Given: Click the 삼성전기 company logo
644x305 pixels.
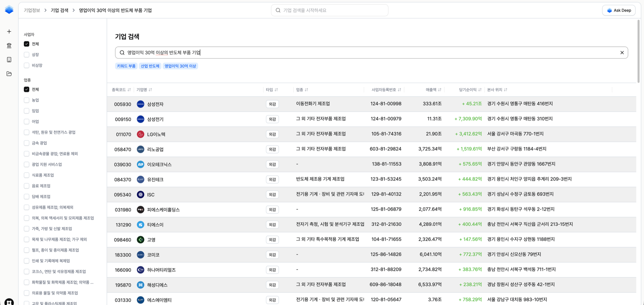Looking at the screenshot, I should (x=141, y=119).
